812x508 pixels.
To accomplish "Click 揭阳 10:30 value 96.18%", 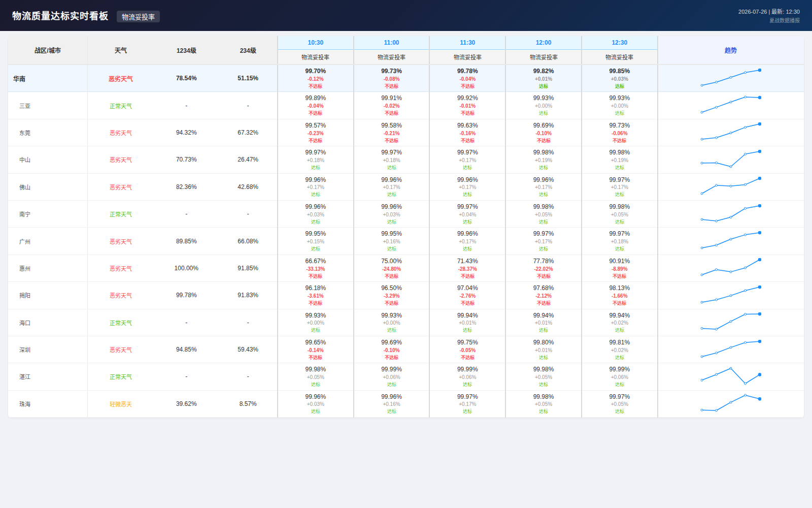I will [x=316, y=288].
